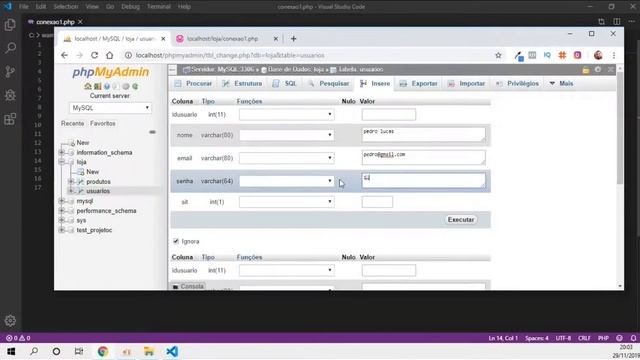This screenshot has height=360, width=640.
Task: Open Windows Start menu
Action: pos(11,351)
